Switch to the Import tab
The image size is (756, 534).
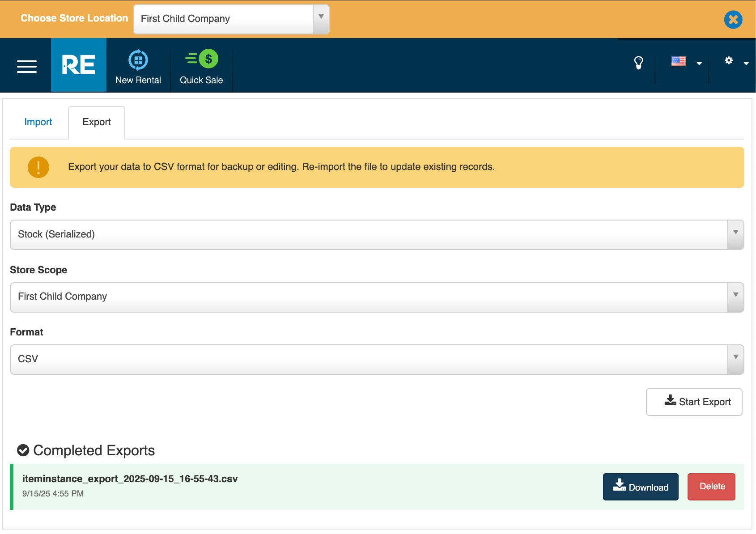click(38, 122)
